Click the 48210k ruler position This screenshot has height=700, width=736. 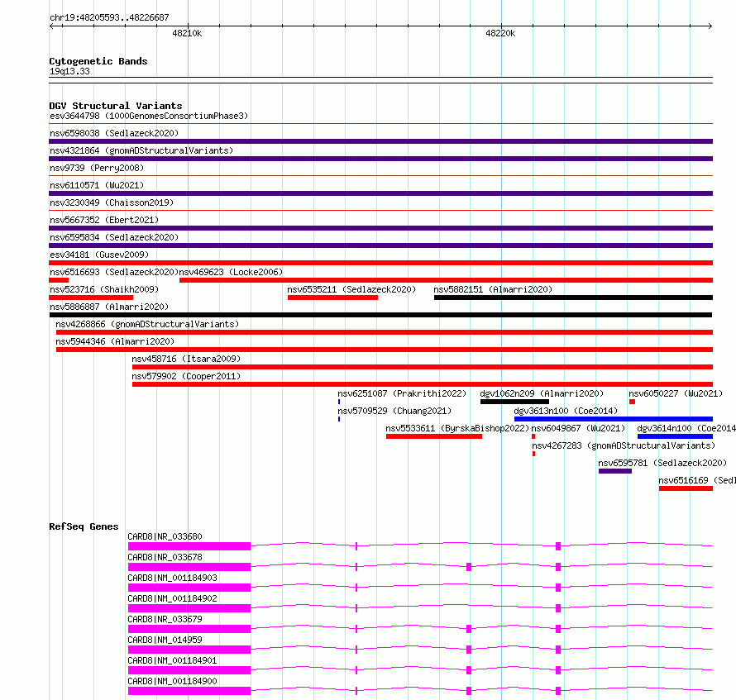(187, 33)
